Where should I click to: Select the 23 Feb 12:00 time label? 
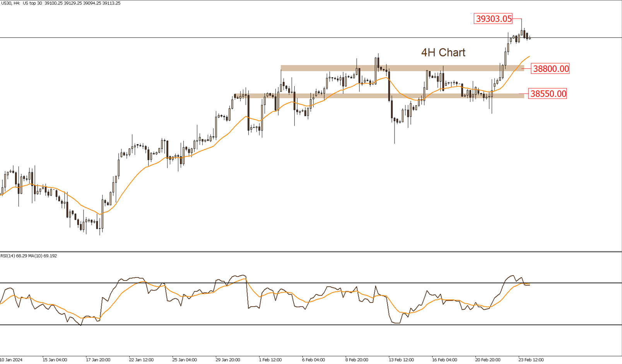pyautogui.click(x=531, y=360)
